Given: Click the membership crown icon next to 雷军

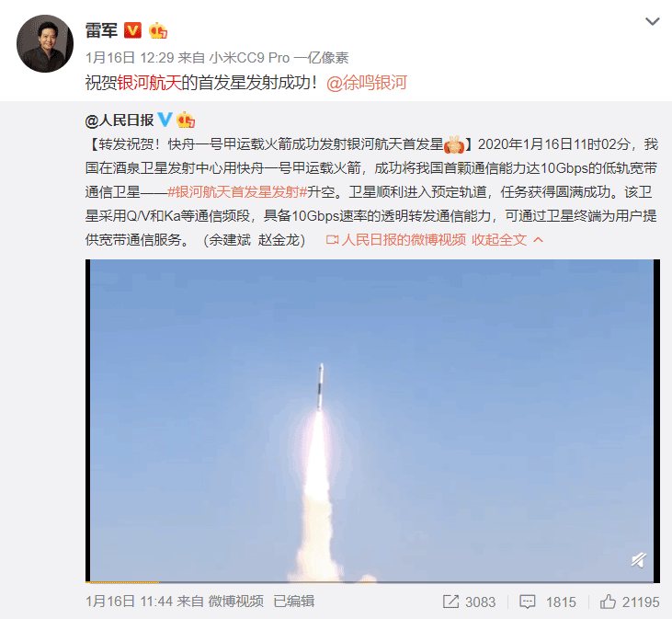Looking at the screenshot, I should pos(158,30).
